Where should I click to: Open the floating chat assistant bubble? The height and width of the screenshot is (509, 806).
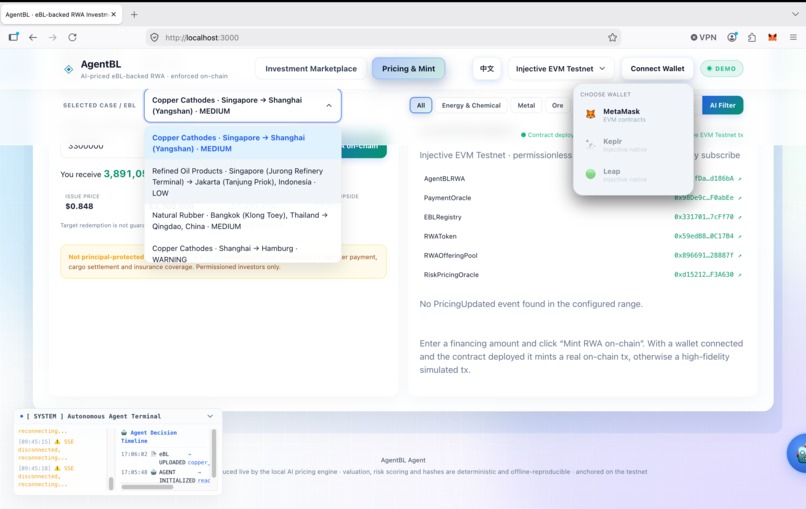coord(799,453)
